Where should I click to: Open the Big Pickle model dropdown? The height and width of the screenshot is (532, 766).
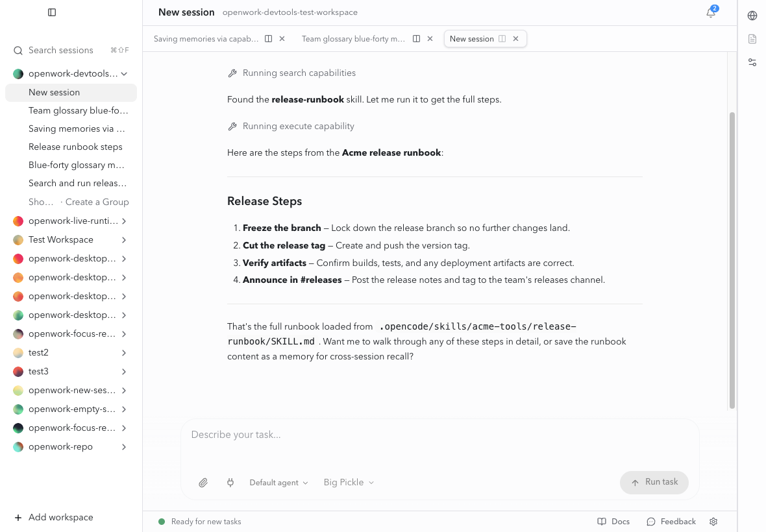coord(349,483)
